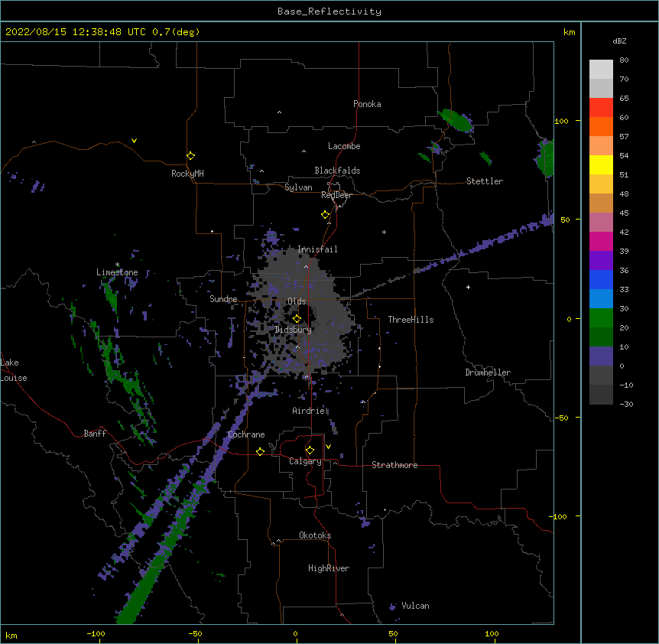Image resolution: width=659 pixels, height=644 pixels.
Task: Click the Blackfalds city label
Action: 337,171
